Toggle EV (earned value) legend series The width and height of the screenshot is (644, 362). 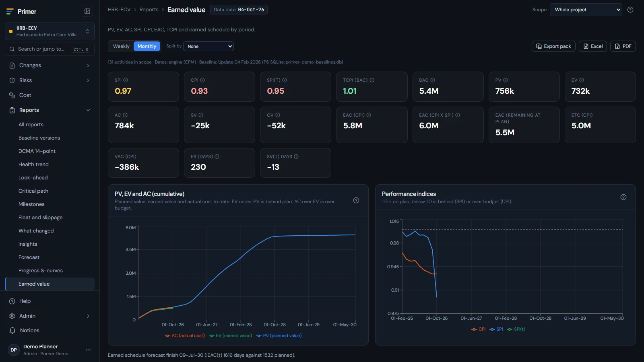click(231, 335)
